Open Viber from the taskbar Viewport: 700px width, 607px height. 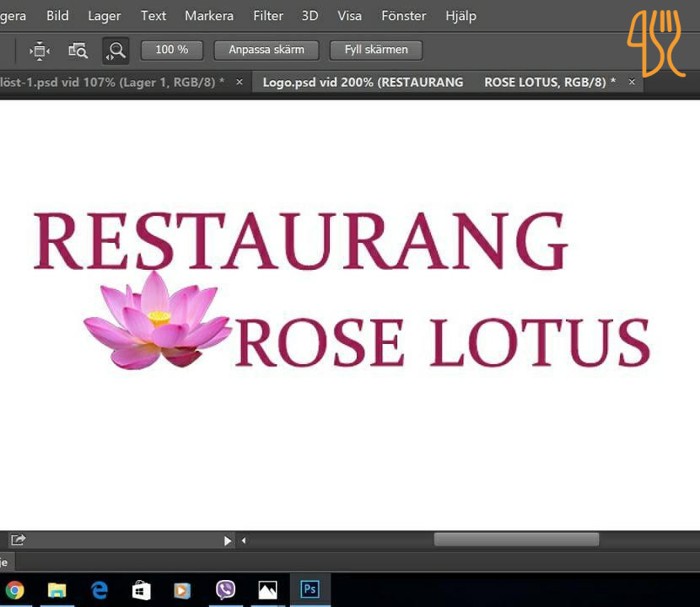click(225, 590)
